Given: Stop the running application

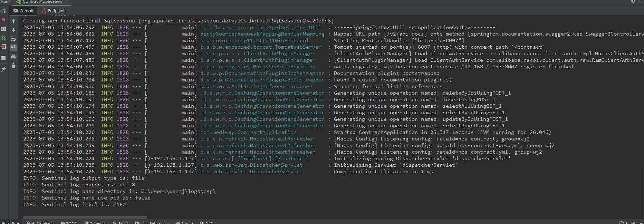Looking at the screenshot, I should click(3, 20).
